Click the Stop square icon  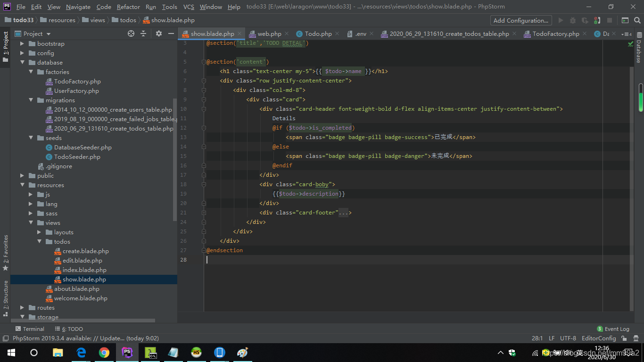click(610, 20)
